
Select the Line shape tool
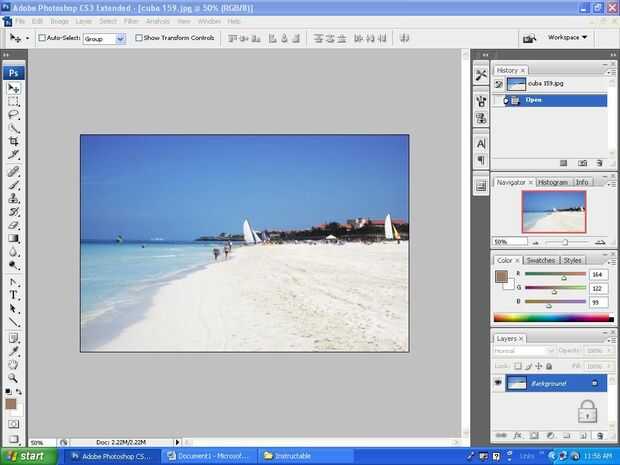pyautogui.click(x=13, y=322)
